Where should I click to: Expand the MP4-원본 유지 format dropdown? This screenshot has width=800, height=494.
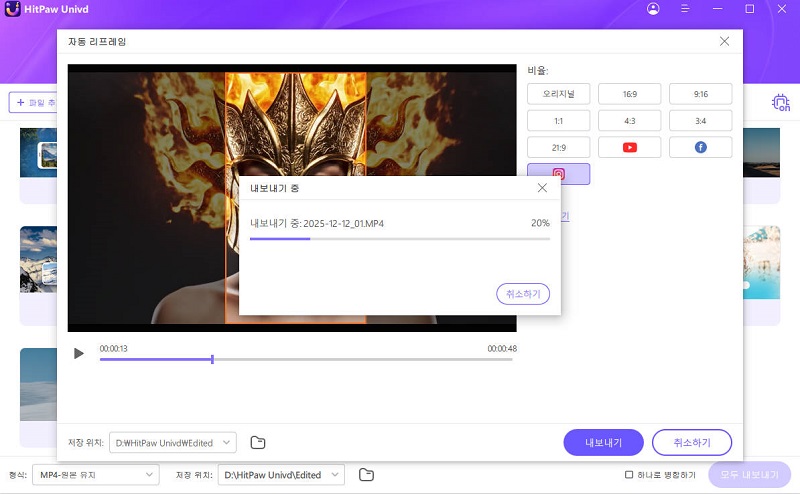96,475
